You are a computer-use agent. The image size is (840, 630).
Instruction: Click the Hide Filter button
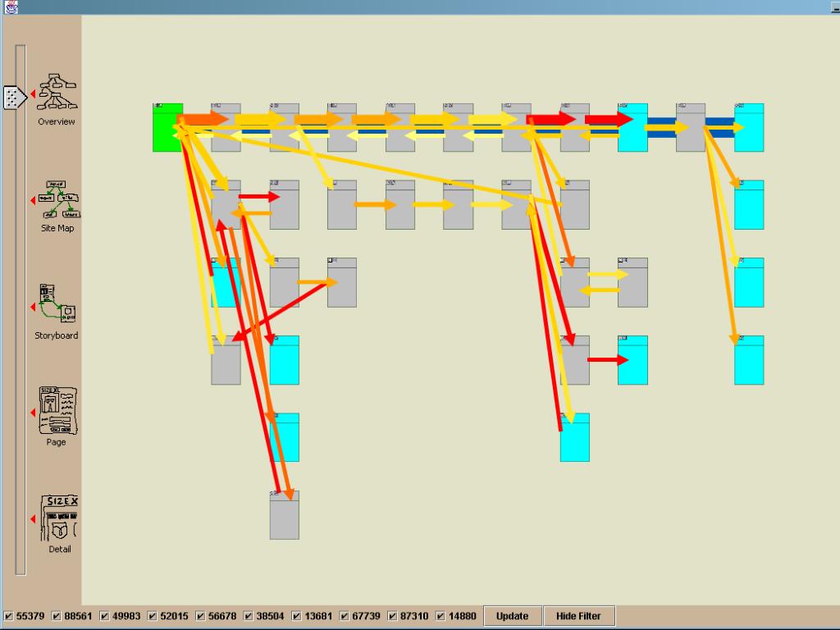579,616
